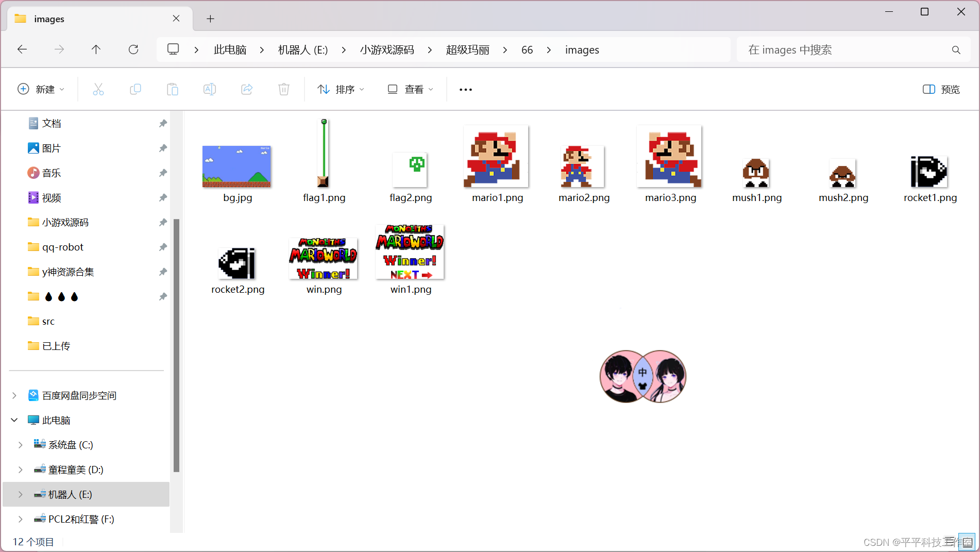
Task: Go up one folder level
Action: coord(96,49)
